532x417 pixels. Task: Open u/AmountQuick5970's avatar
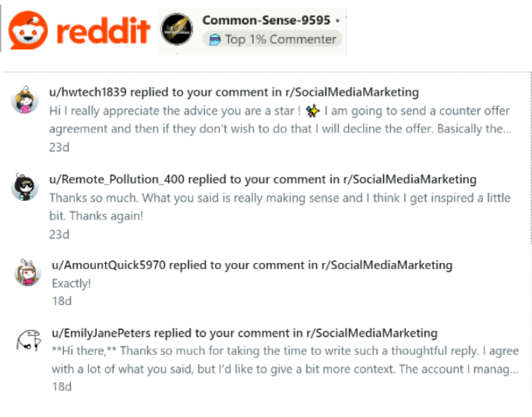point(27,272)
